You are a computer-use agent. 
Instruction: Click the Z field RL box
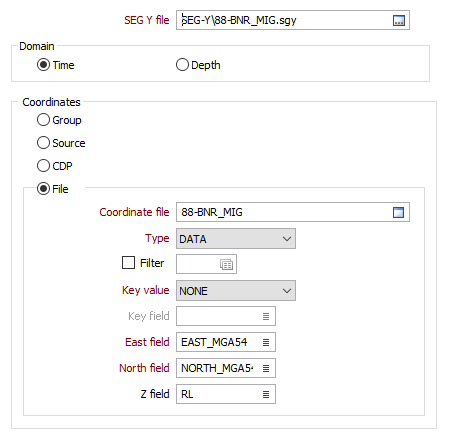point(226,394)
